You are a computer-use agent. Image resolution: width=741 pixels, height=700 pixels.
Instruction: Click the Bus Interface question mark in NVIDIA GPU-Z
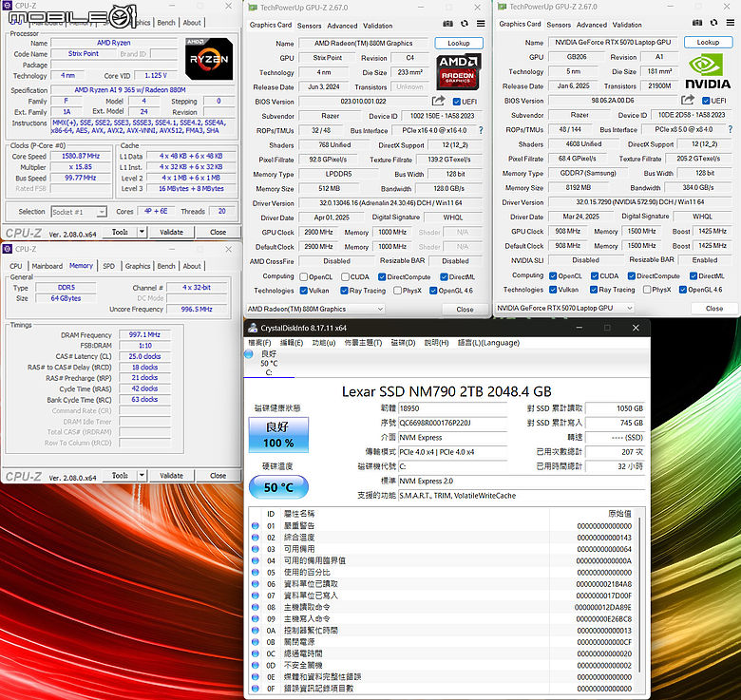[x=731, y=129]
